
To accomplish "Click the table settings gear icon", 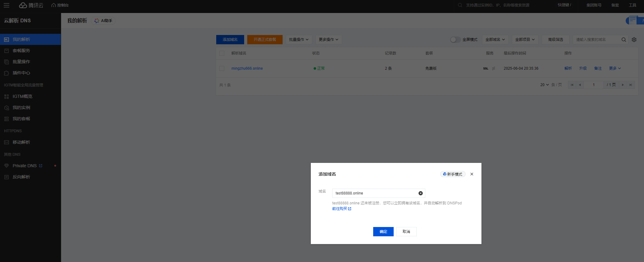I will [634, 40].
